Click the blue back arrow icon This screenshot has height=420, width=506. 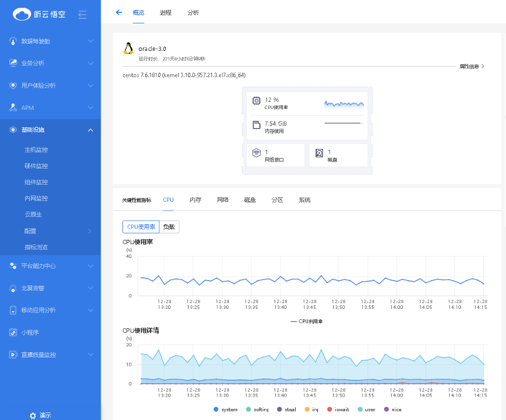[x=119, y=12]
